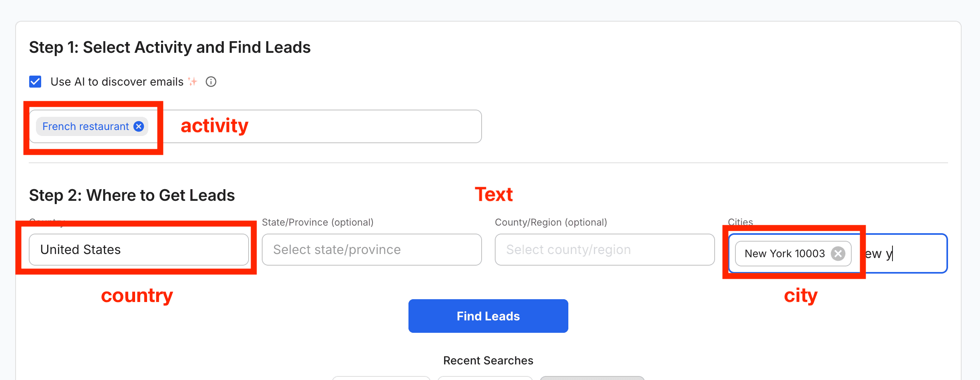980x380 pixels.
Task: Focus the activity input field's empty area
Action: (320, 126)
